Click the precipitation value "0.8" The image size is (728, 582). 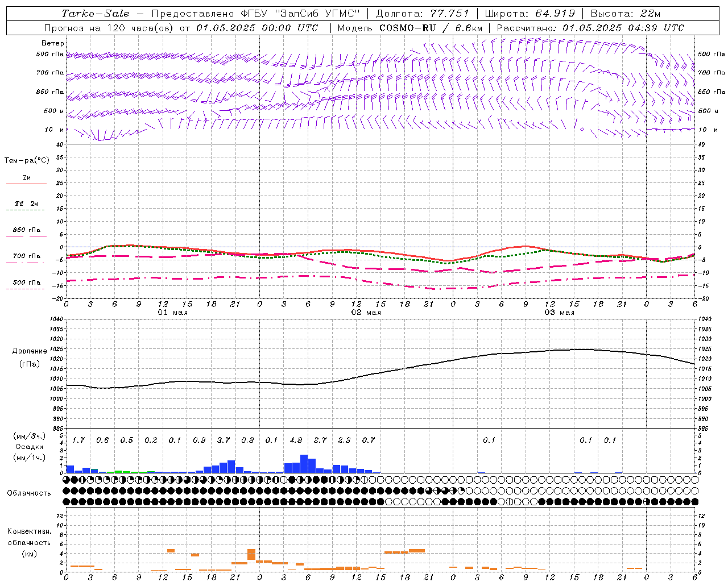click(x=247, y=440)
